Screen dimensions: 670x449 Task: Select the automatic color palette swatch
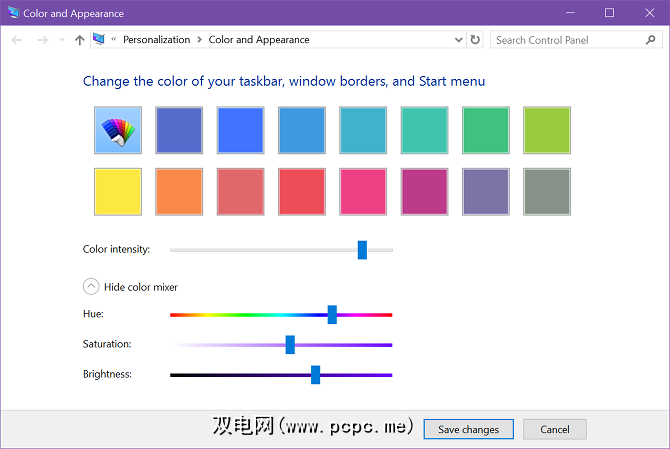(x=118, y=130)
